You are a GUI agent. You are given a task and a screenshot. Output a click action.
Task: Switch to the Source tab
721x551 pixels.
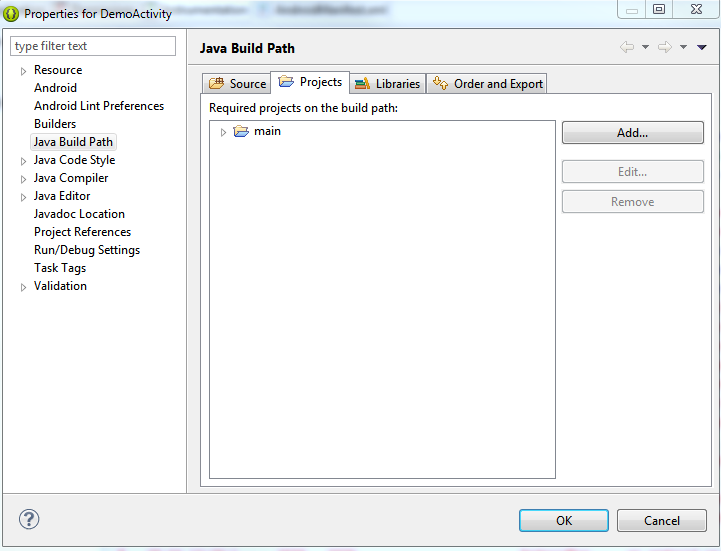pyautogui.click(x=237, y=84)
